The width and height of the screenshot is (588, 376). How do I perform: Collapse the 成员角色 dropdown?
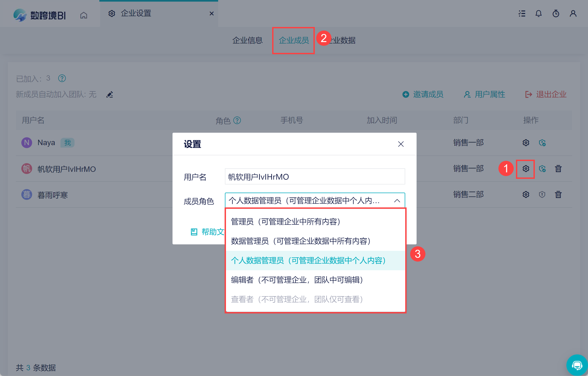397,201
